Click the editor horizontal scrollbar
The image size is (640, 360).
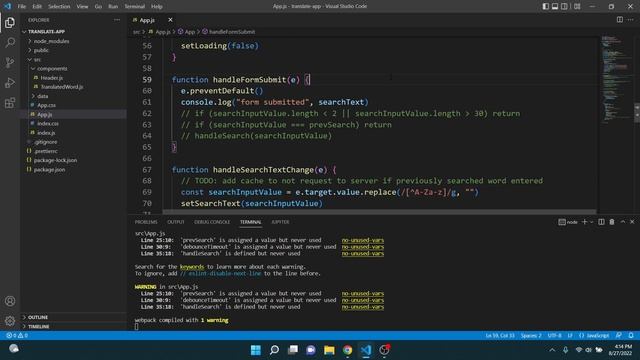pos(380,212)
